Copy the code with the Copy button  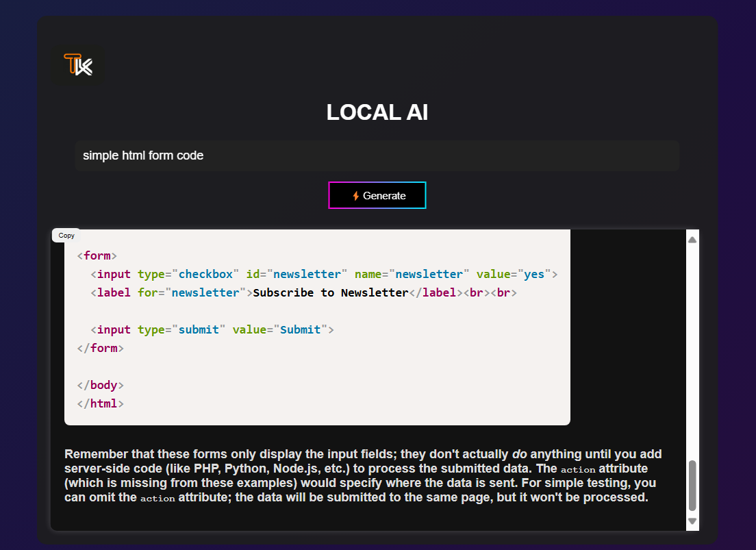coord(66,236)
